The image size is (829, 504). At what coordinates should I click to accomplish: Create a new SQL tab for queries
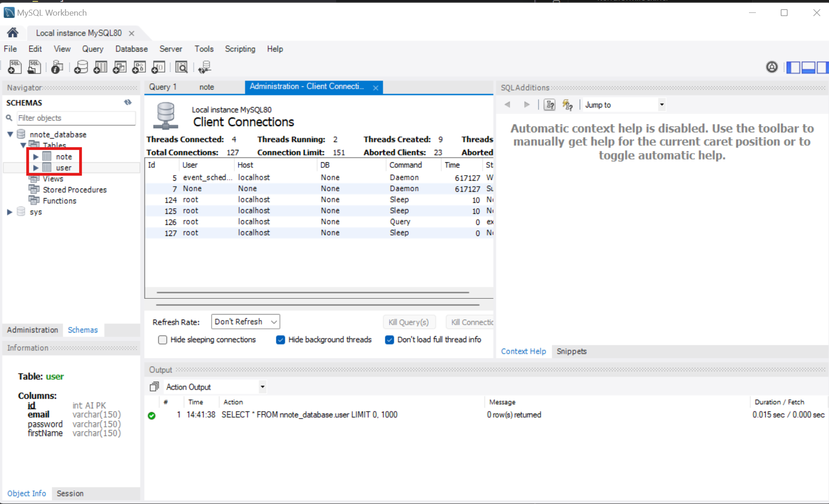coord(15,67)
